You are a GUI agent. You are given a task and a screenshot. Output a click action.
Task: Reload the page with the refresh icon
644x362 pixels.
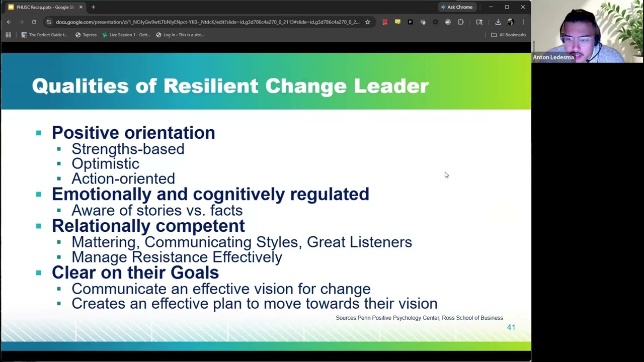click(x=34, y=22)
